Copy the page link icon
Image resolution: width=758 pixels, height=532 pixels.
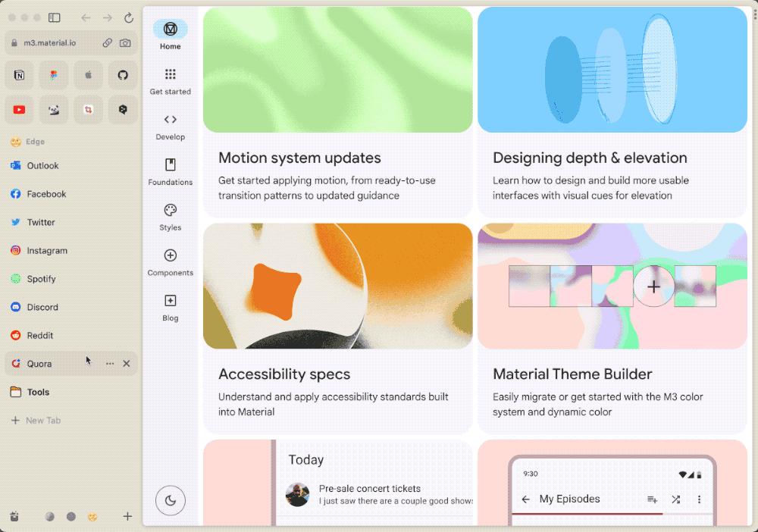click(x=108, y=42)
